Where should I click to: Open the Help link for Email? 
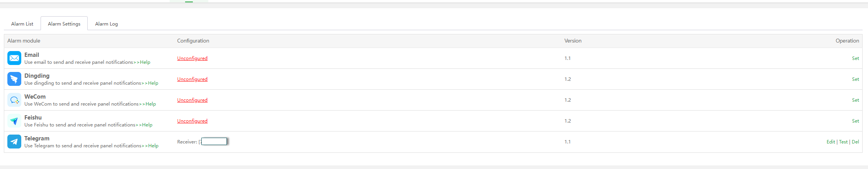tap(145, 62)
